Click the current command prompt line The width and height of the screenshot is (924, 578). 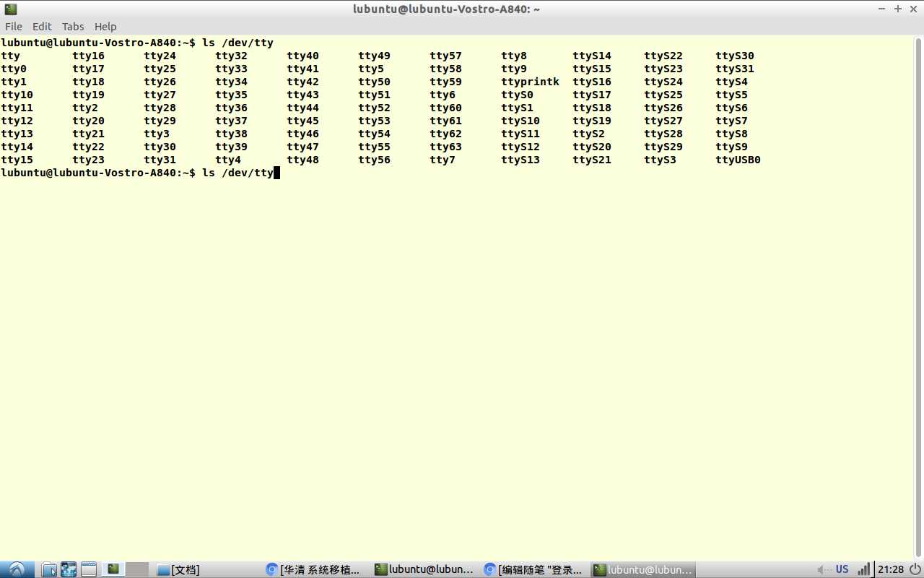(140, 173)
